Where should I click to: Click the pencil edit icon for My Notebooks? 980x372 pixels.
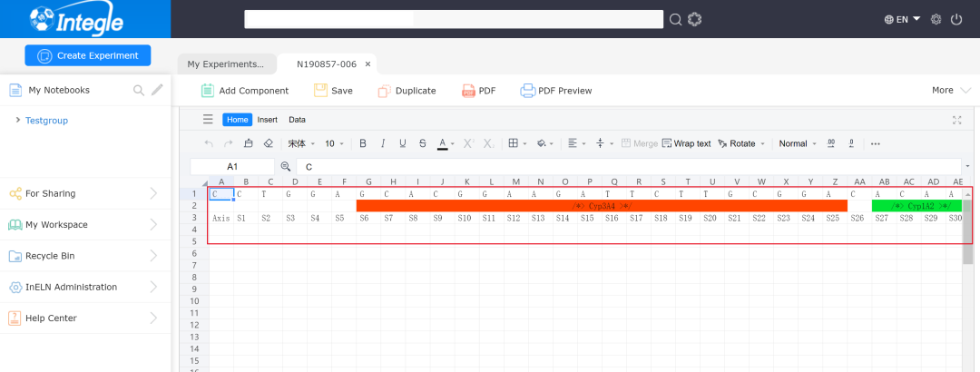(157, 90)
